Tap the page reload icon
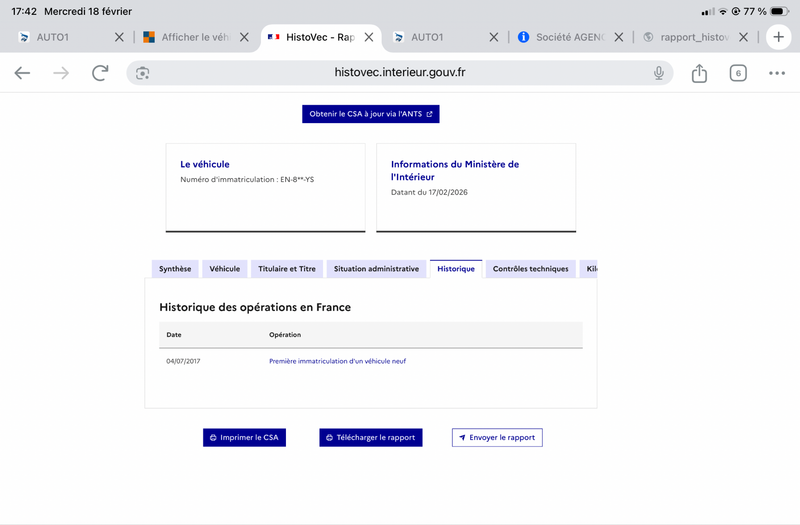The image size is (800, 525). coord(100,73)
